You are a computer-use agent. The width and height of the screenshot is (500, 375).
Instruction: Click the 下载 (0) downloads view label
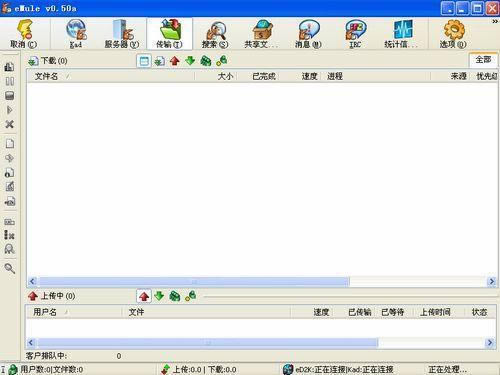coord(48,61)
